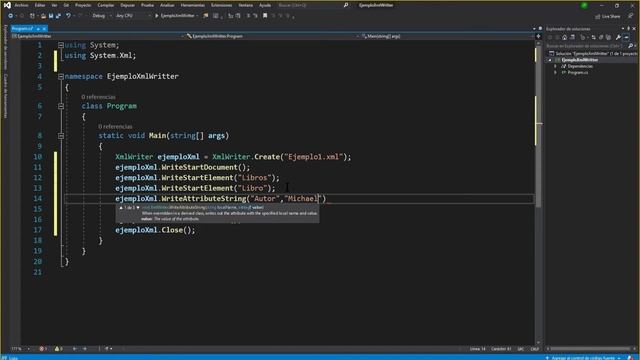Collapse the Main method region
640x360 pixels.
point(61,136)
